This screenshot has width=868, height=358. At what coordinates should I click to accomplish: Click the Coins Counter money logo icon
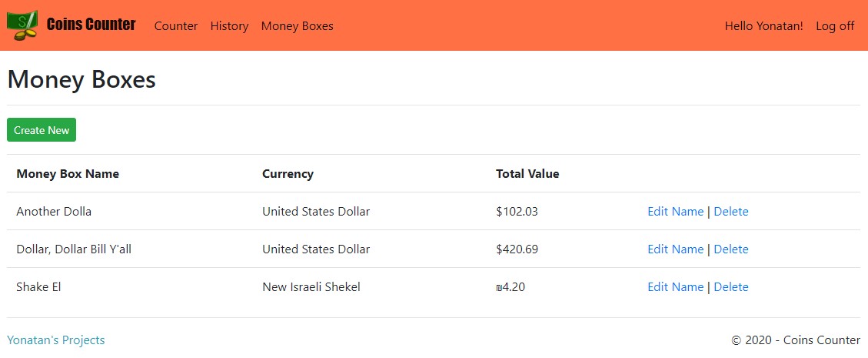click(x=22, y=25)
